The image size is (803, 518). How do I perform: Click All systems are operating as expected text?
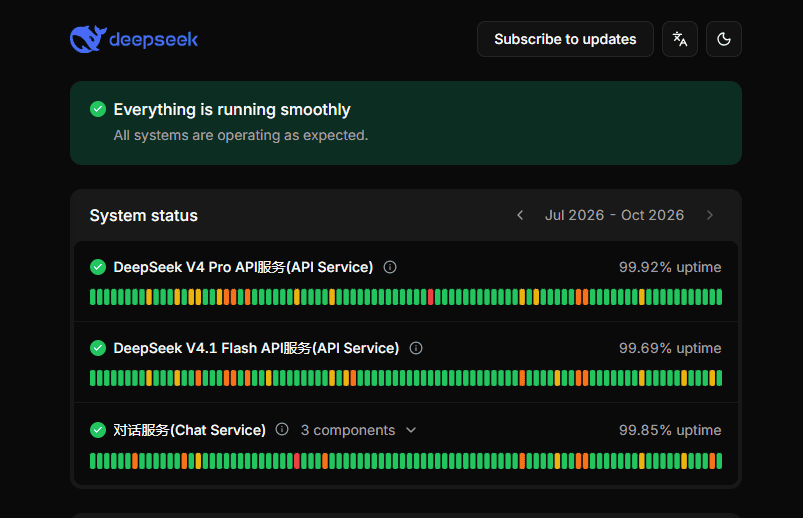click(241, 135)
